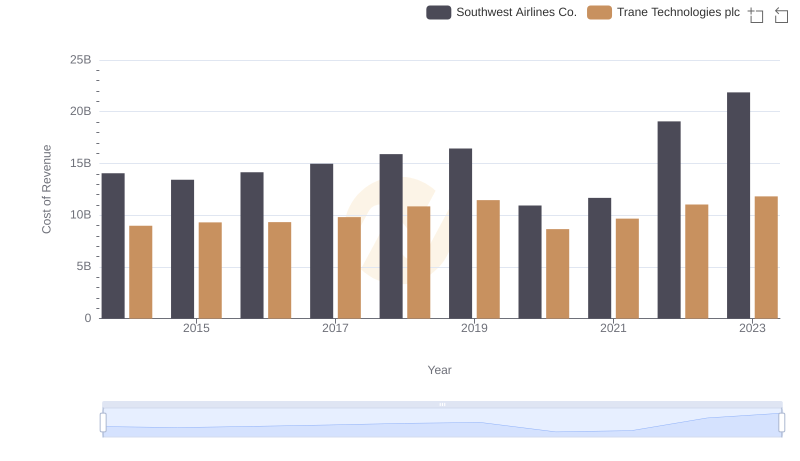Click the zoom area select icon

[x=756, y=15]
